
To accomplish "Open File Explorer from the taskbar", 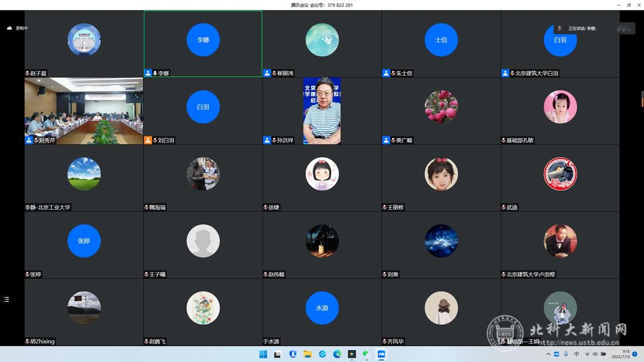I will [308, 354].
